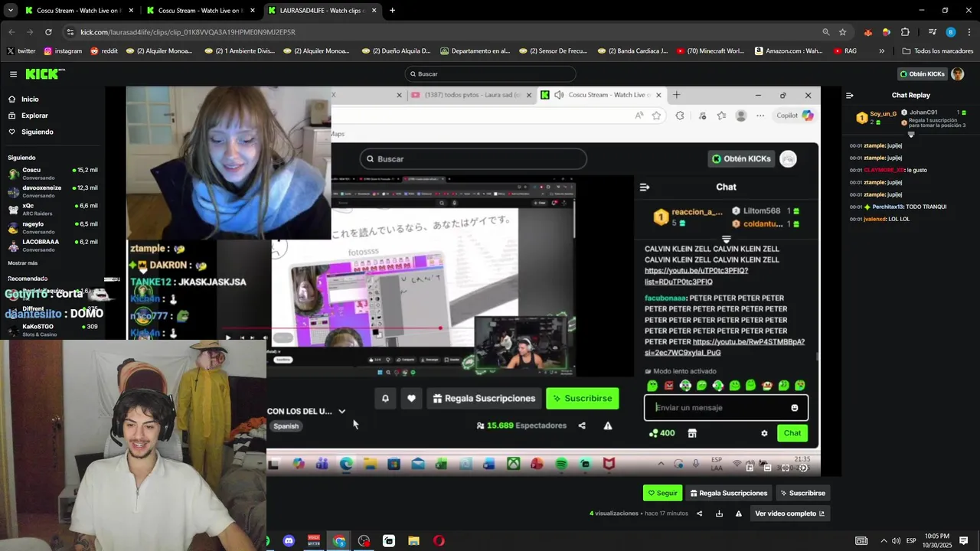
Task: Open the Opera browser from taskbar
Action: click(439, 541)
